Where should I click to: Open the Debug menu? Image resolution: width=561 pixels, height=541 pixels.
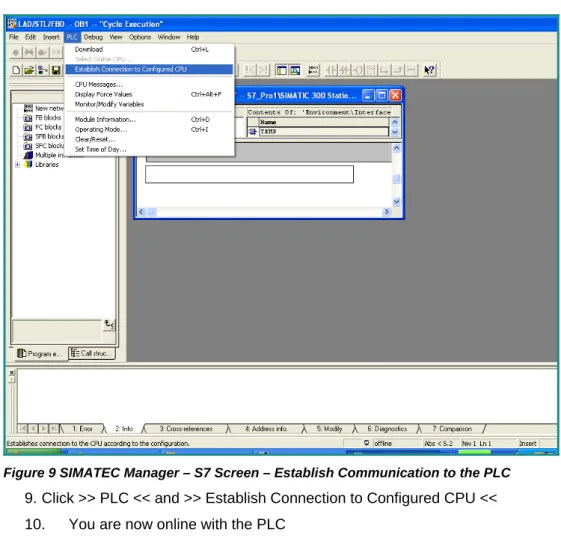93,37
